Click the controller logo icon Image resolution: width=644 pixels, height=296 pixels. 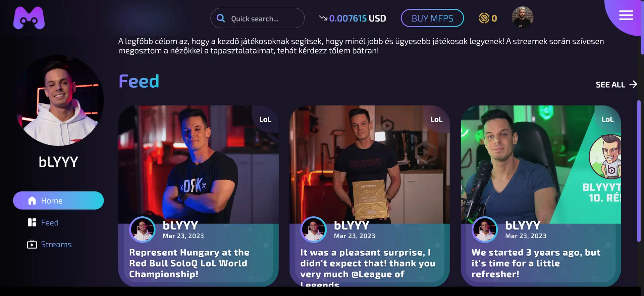pyautogui.click(x=29, y=18)
